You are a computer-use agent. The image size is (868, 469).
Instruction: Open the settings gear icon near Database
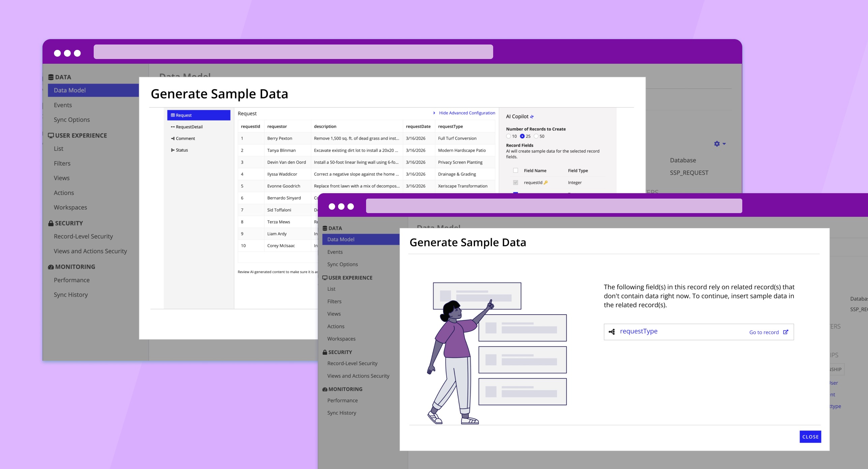pos(717,144)
